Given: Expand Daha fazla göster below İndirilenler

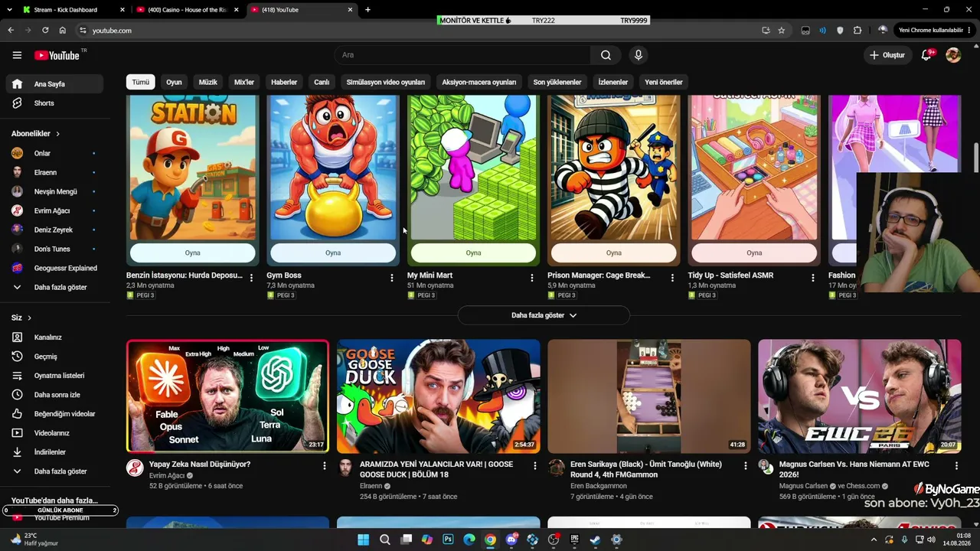Looking at the screenshot, I should (x=54, y=471).
